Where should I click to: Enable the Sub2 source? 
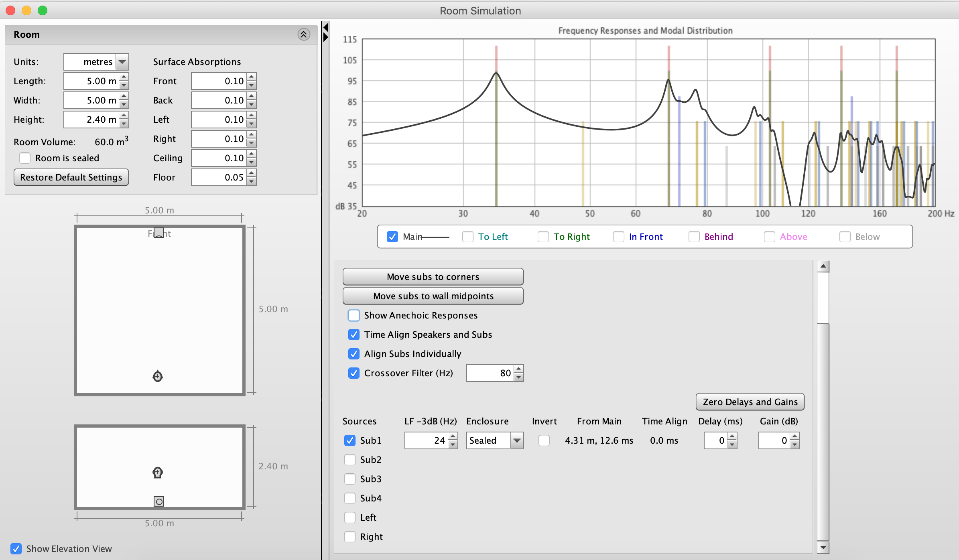(x=350, y=460)
